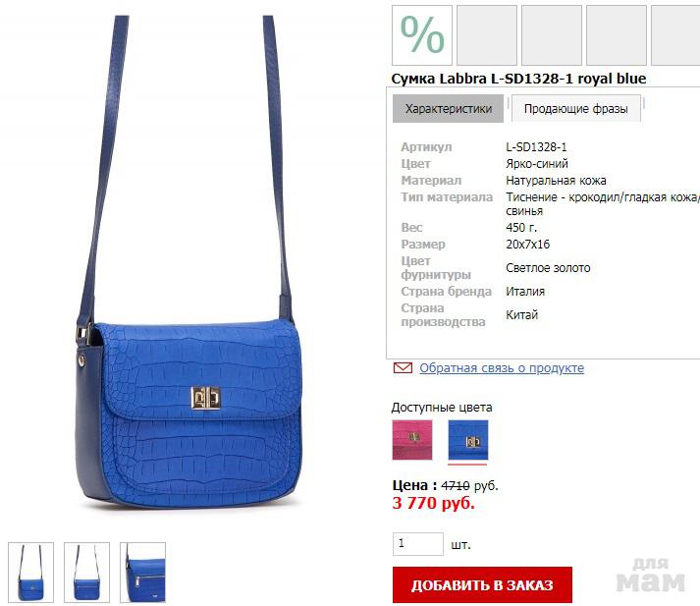This screenshot has height=606, width=700.
Task: Click the empty badge box next to percent icon
Action: (x=487, y=35)
